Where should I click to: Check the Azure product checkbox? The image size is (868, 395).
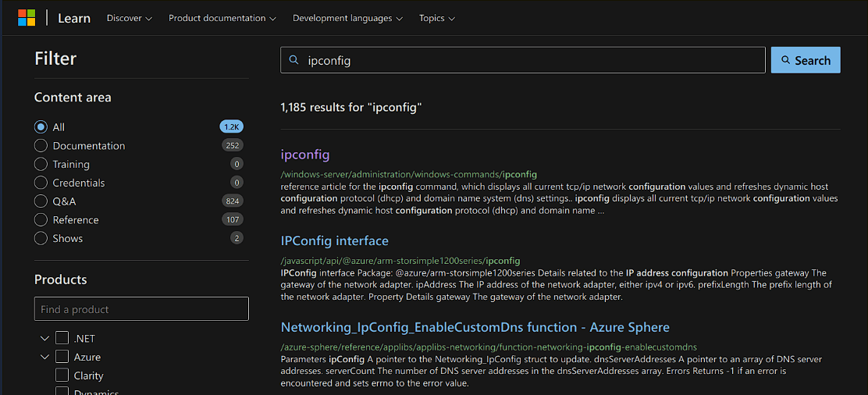pyautogui.click(x=62, y=357)
